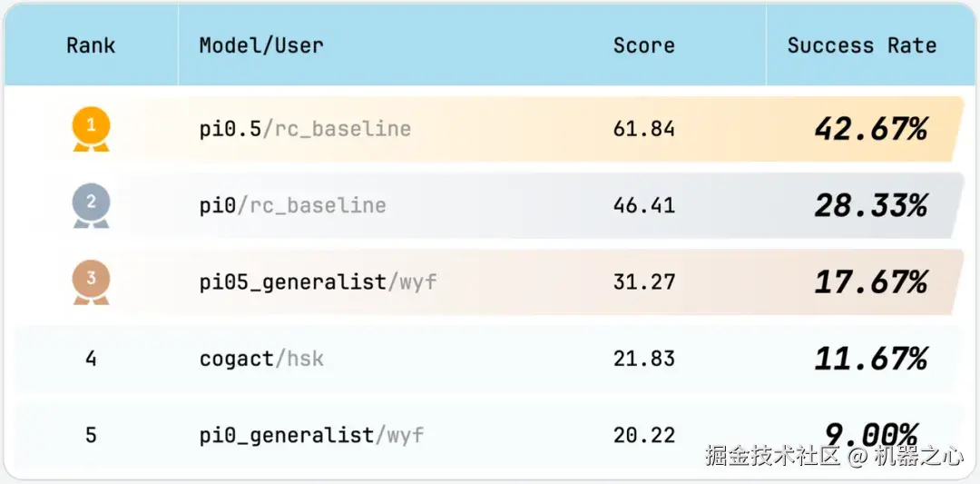Click the 11.67% success rate value
This screenshot has width=980, height=484.
coord(870,359)
